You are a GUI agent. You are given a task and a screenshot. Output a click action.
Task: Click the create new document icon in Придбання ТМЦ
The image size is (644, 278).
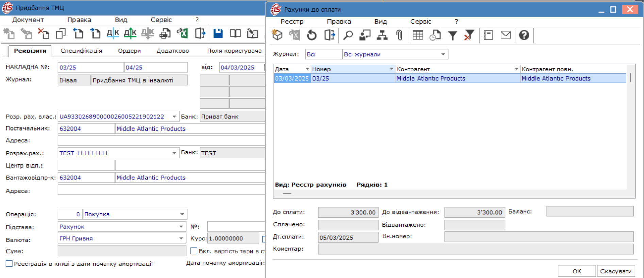click(9, 33)
